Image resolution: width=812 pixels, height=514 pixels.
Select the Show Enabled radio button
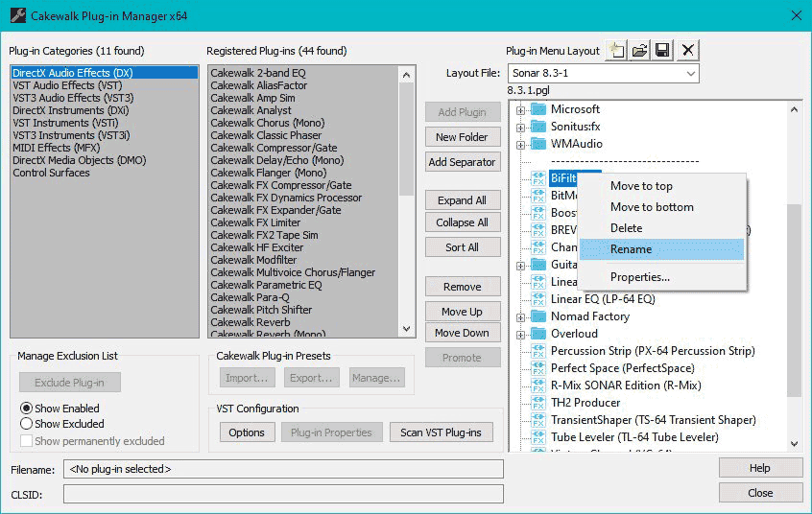[x=27, y=409]
